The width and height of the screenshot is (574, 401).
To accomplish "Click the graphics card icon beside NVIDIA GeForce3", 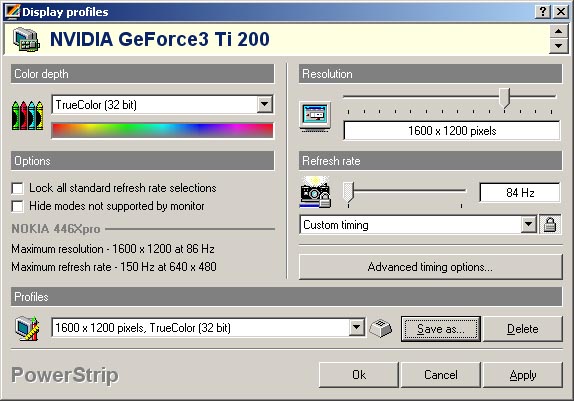I will click(x=26, y=39).
